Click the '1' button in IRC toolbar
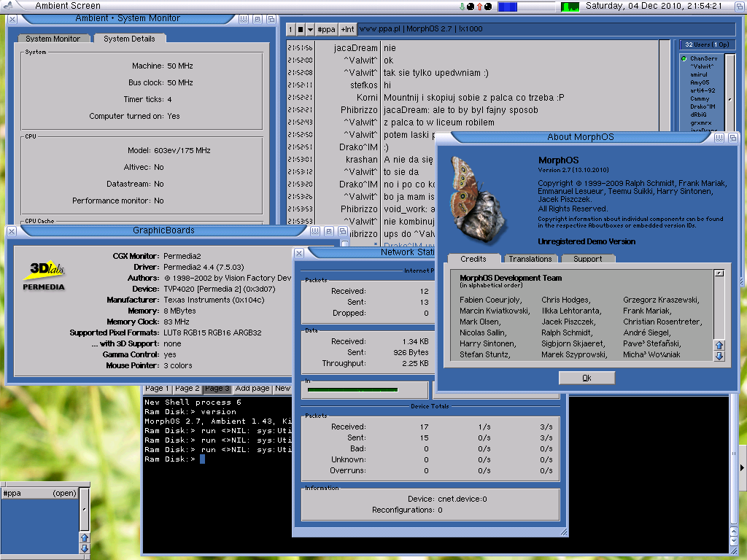Image resolution: width=747 pixels, height=560 pixels. tap(290, 29)
